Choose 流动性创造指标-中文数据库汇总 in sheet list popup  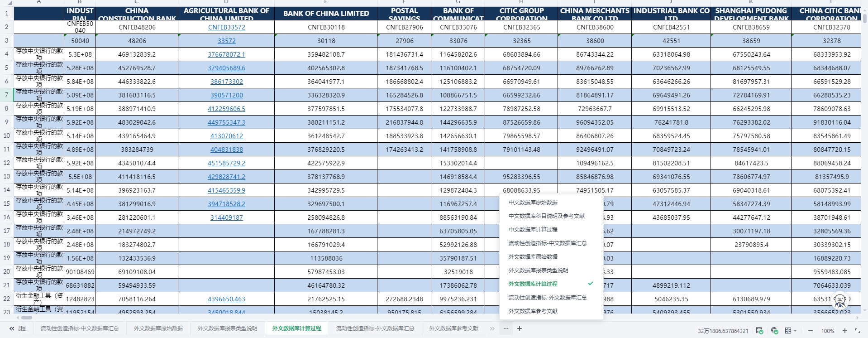(x=551, y=243)
